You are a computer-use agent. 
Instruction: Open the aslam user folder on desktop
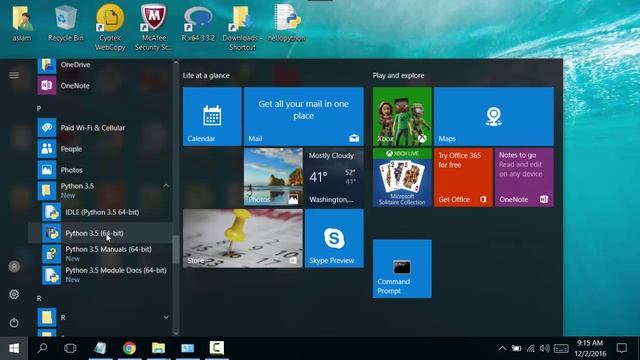pos(22,22)
